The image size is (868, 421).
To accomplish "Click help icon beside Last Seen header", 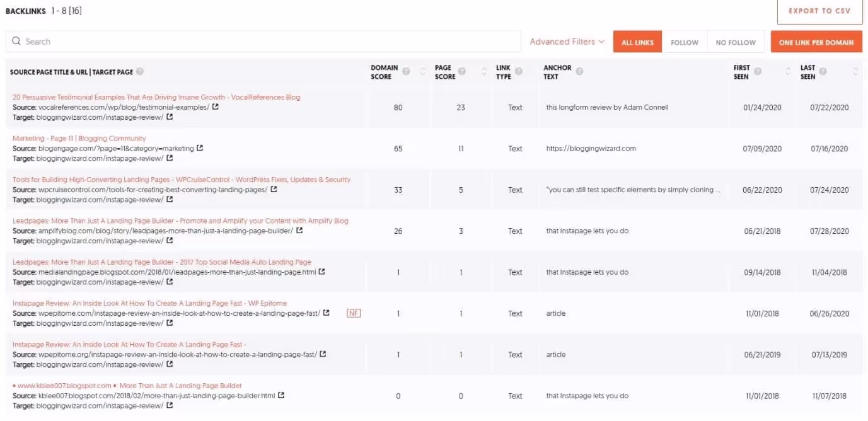I will (823, 71).
